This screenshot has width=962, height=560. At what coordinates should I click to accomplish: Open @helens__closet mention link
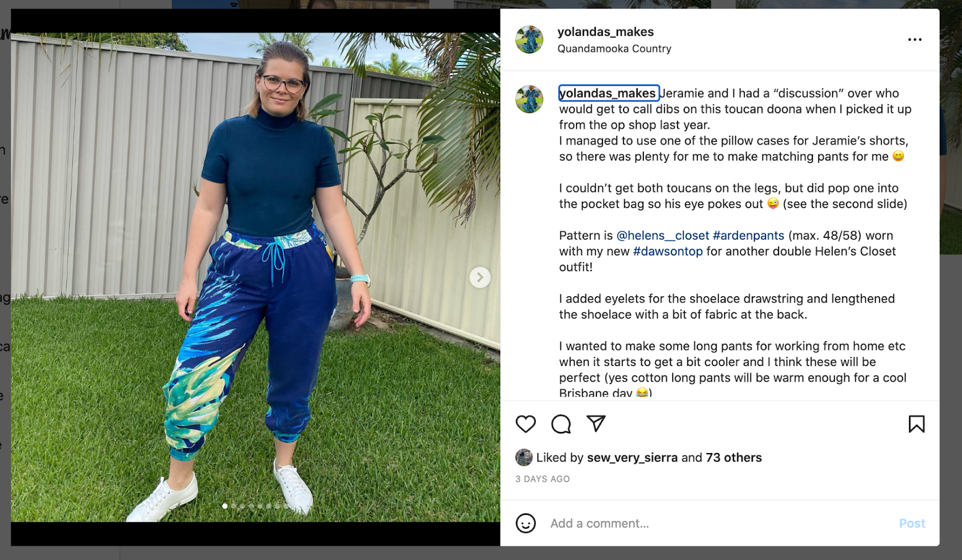[x=663, y=236]
